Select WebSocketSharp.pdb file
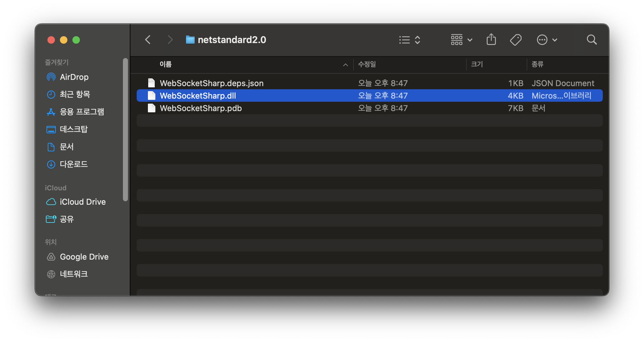 [201, 108]
